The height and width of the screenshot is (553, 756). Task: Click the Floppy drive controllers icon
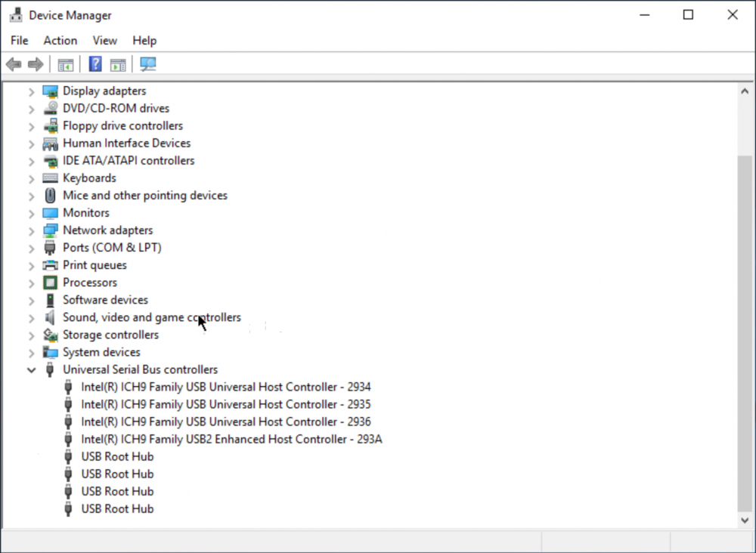tap(50, 125)
